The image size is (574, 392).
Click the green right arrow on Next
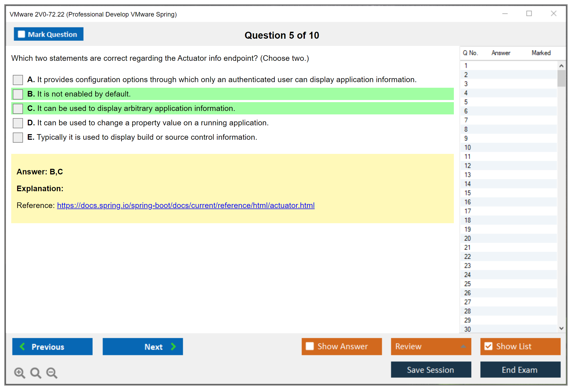point(173,346)
